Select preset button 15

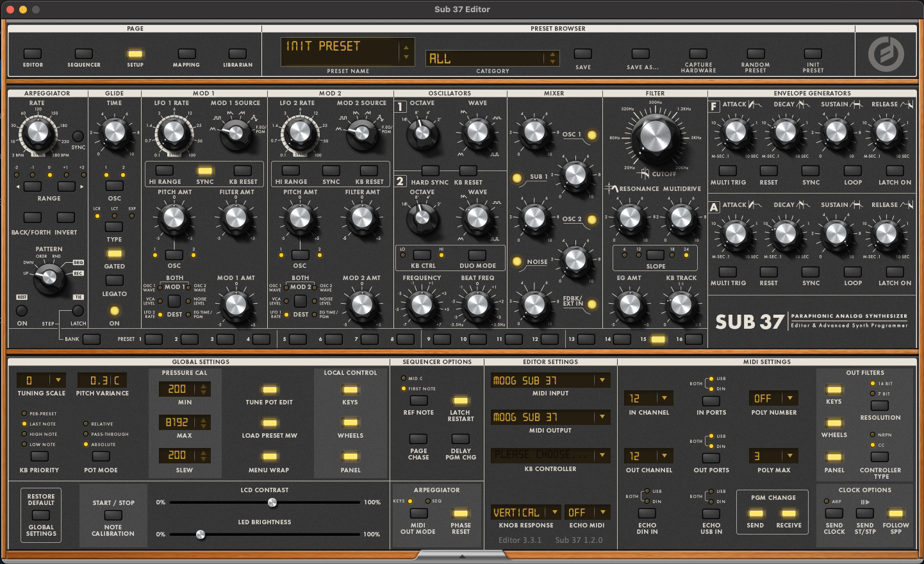[658, 340]
